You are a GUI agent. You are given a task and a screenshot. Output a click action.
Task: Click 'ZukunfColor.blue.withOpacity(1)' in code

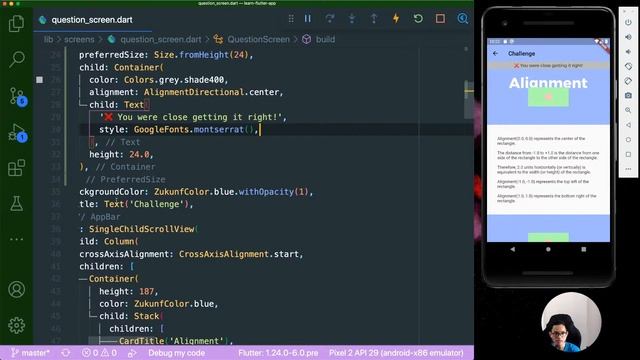231,192
